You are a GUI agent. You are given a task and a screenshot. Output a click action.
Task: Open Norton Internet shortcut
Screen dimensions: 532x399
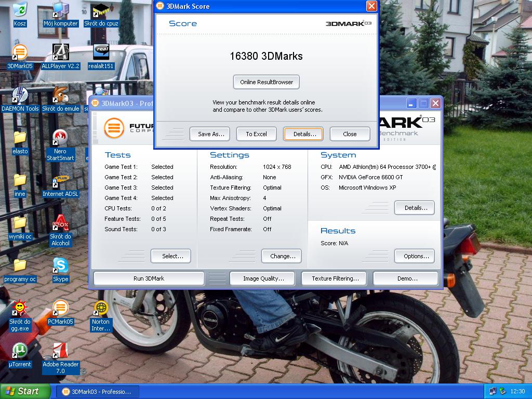click(101, 316)
